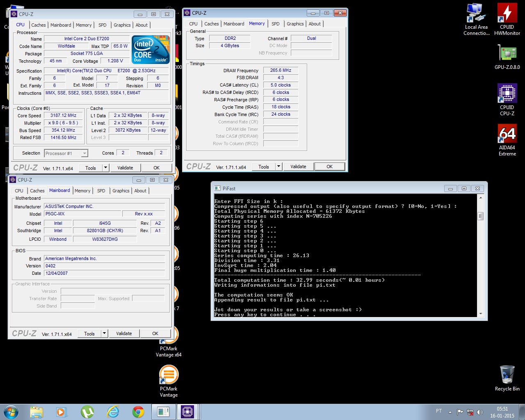Switch to Caches tab in the Memory window
525x420 pixels.
212,24
